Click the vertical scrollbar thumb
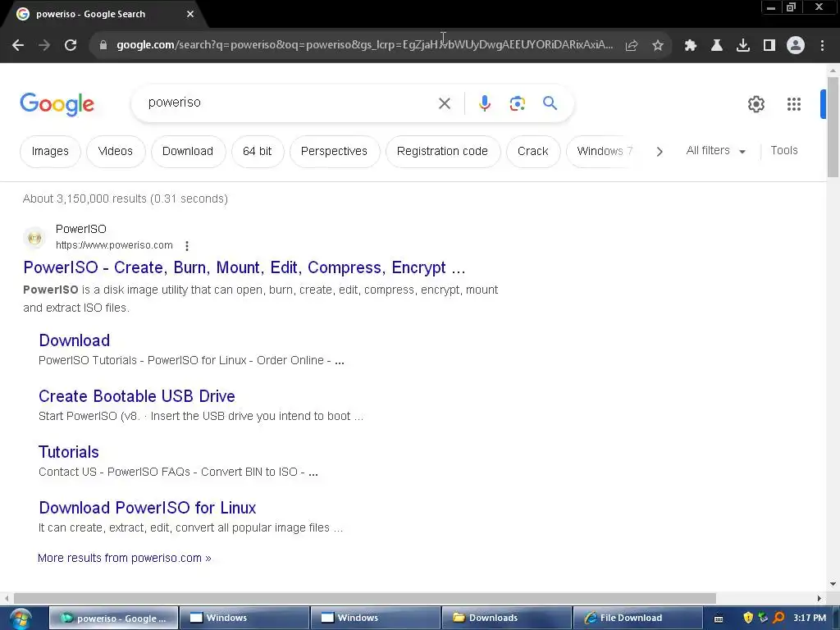The image size is (840, 630). tap(833, 126)
